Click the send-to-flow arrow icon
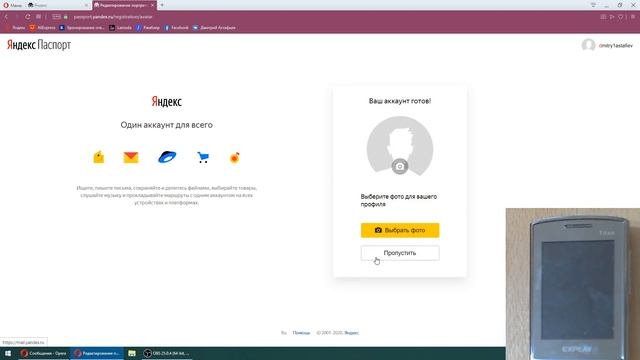The image size is (640, 360). point(612,17)
